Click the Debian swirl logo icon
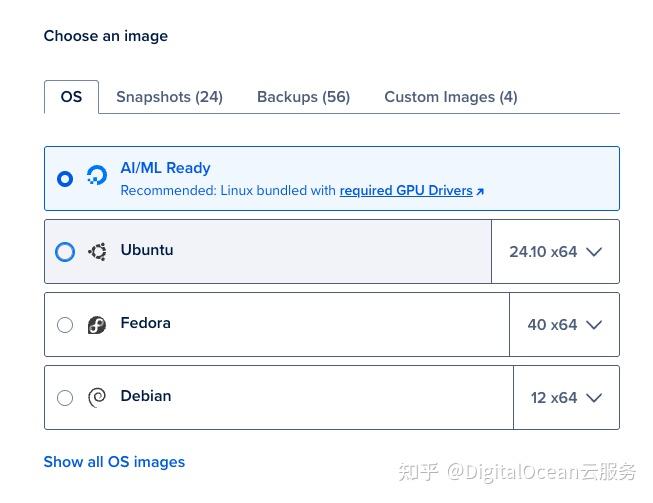This screenshot has height=503, width=653. point(97,398)
